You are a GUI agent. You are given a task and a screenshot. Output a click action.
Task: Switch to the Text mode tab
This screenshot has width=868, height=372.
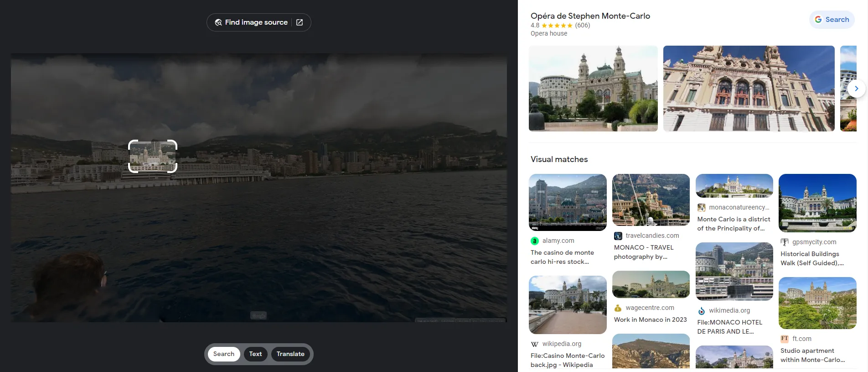[255, 354]
